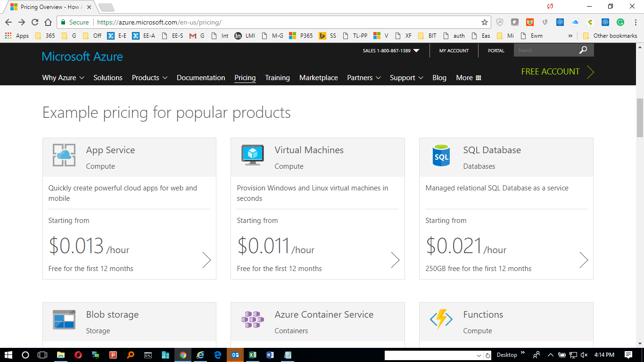Open the browser home page

[48, 22]
